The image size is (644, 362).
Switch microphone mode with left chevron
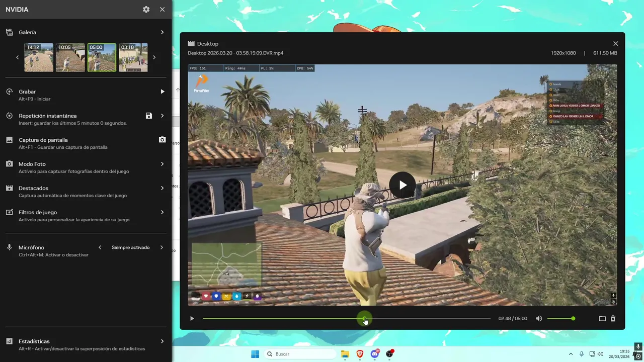point(100,247)
